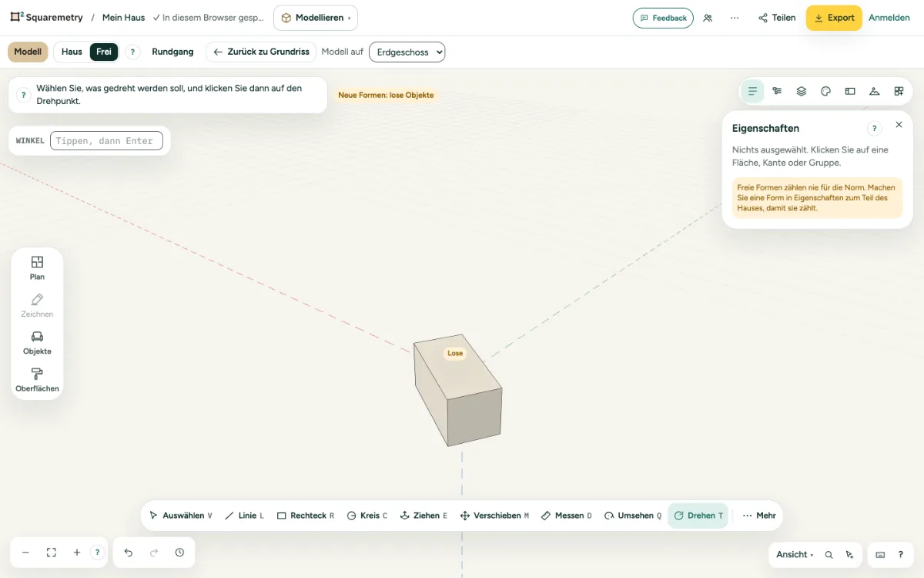
Task: Click the Anmelden sign-in link
Action: [x=889, y=18]
